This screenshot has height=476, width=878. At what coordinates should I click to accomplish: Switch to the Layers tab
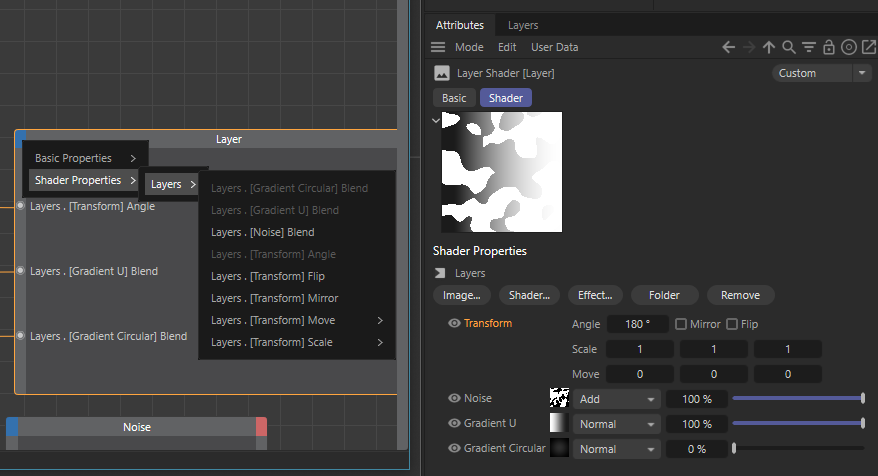tap(523, 25)
